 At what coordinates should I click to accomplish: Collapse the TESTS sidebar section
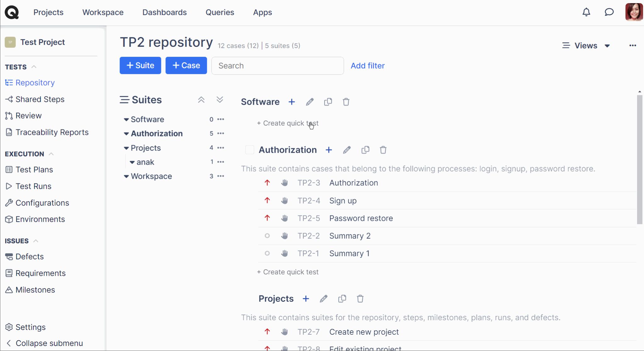(x=34, y=67)
